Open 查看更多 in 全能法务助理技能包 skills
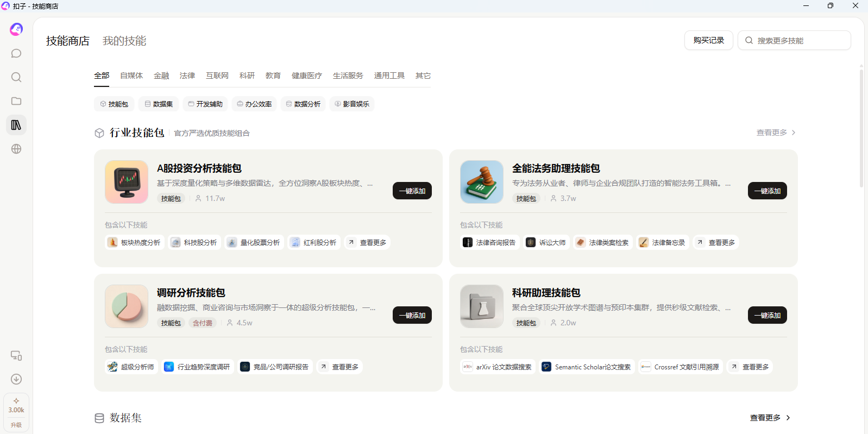 [x=716, y=242]
